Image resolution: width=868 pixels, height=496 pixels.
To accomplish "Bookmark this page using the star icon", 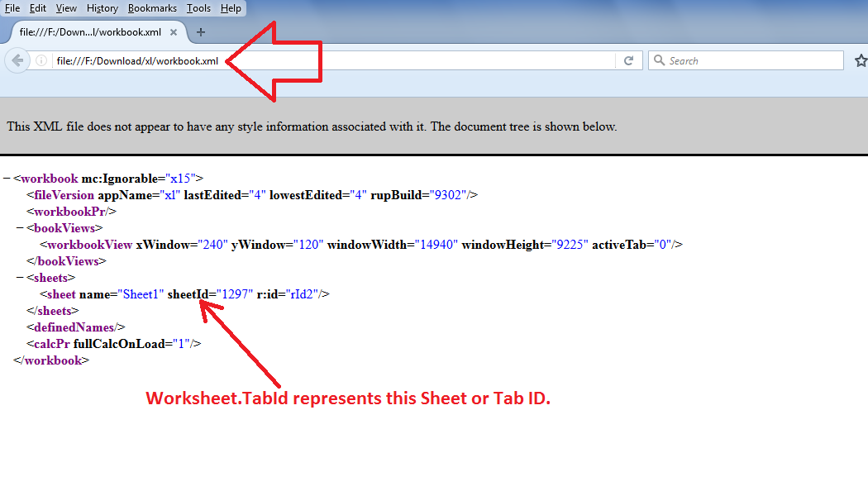I will click(861, 60).
